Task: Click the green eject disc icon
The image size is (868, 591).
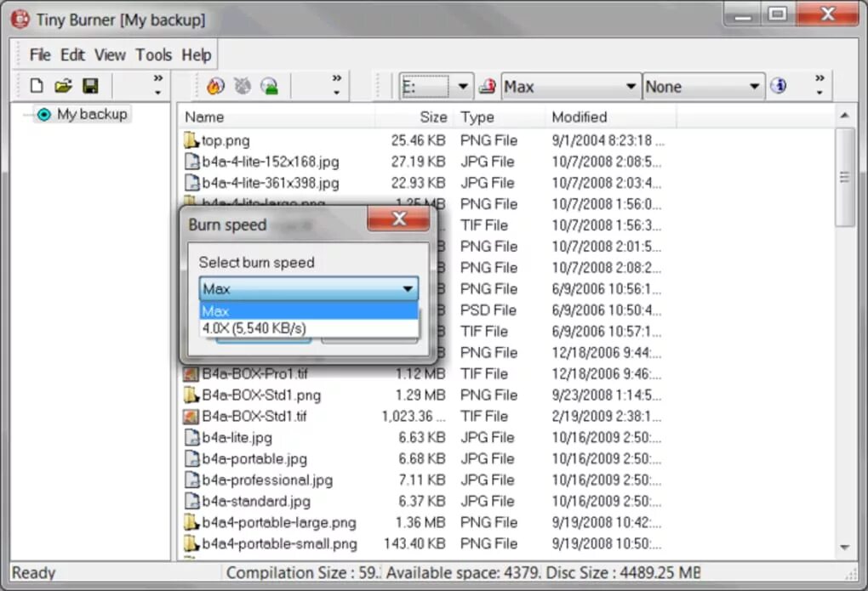Action: tap(270, 86)
